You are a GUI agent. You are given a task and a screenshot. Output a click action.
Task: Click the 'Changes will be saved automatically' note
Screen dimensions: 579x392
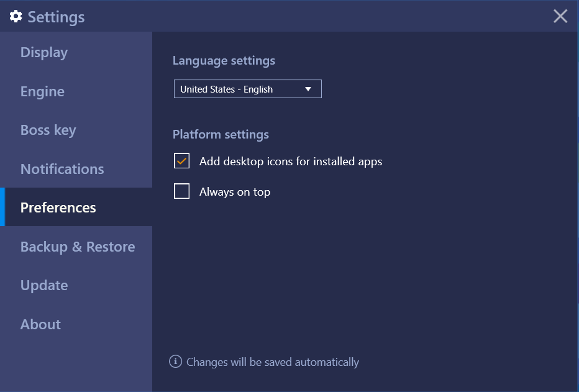tap(273, 362)
